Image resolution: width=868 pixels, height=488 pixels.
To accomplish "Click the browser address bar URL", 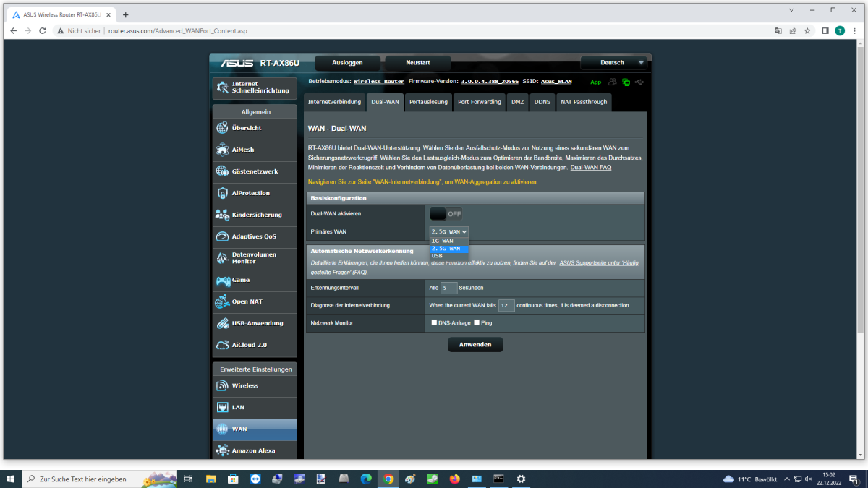I will click(x=178, y=31).
